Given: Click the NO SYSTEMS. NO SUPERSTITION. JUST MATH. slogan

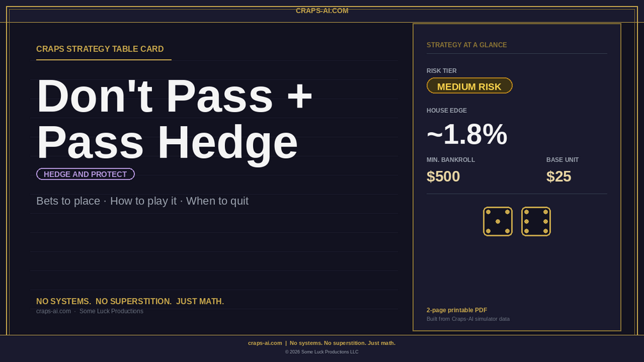Looking at the screenshot, I should tap(130, 301).
